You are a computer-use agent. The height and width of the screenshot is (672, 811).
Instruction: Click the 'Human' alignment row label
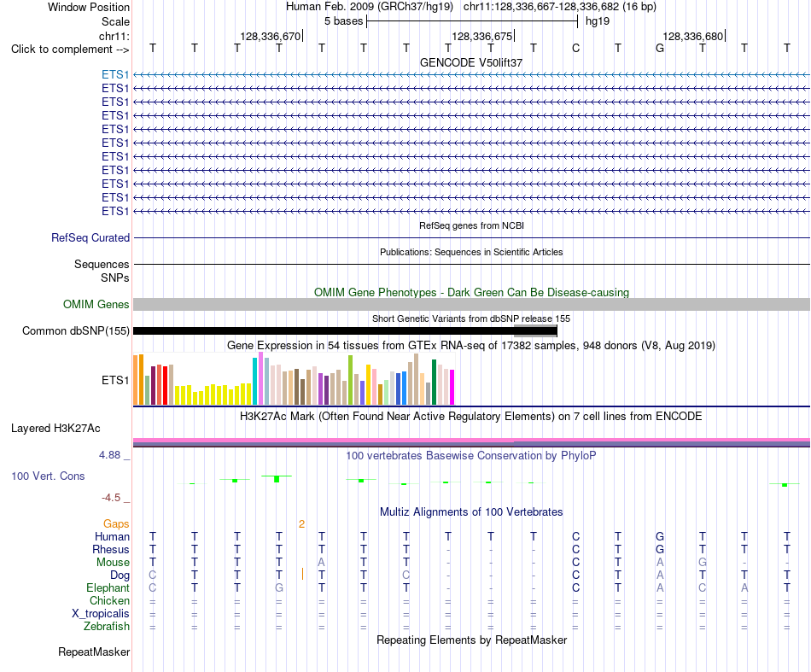tap(112, 537)
